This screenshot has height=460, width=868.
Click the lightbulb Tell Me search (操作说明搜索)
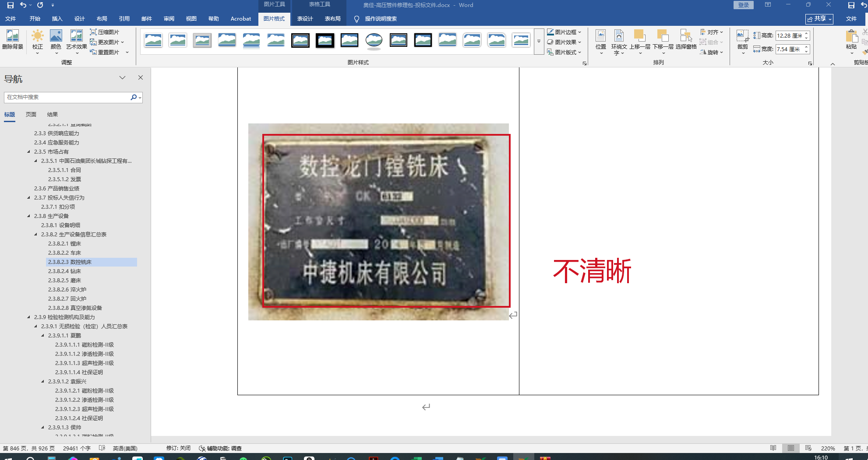[375, 19]
